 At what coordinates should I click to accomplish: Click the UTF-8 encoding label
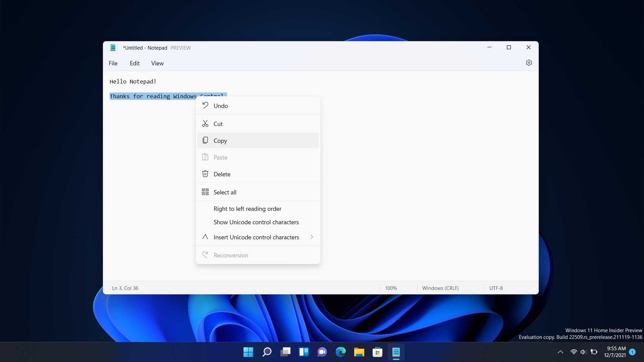point(496,288)
